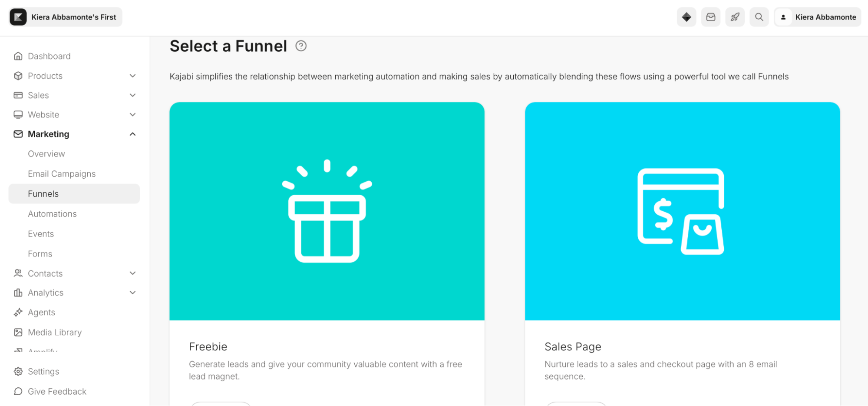Click the Contacts people icon

(x=18, y=273)
